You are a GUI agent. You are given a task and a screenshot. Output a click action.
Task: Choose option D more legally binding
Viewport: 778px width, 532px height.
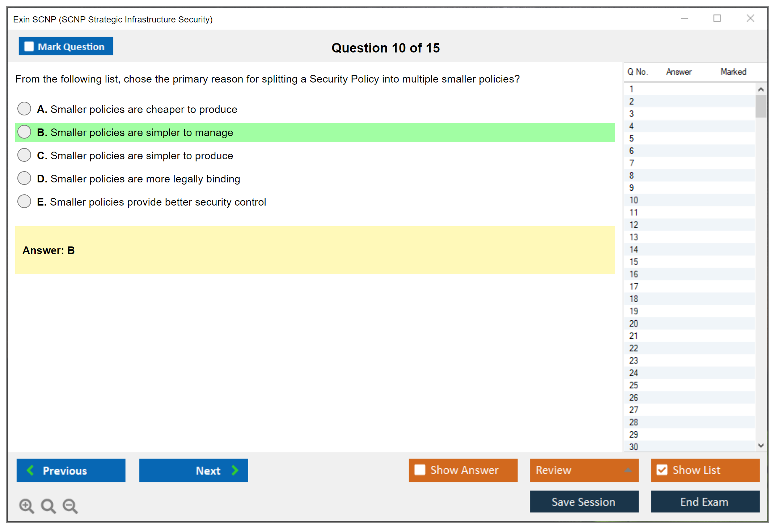pyautogui.click(x=24, y=178)
